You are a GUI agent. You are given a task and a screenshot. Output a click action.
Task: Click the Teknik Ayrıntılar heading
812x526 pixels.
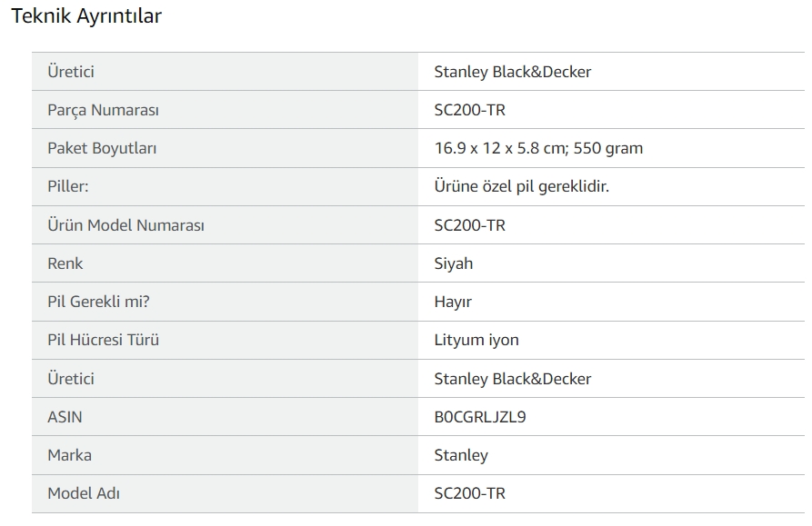click(86, 15)
